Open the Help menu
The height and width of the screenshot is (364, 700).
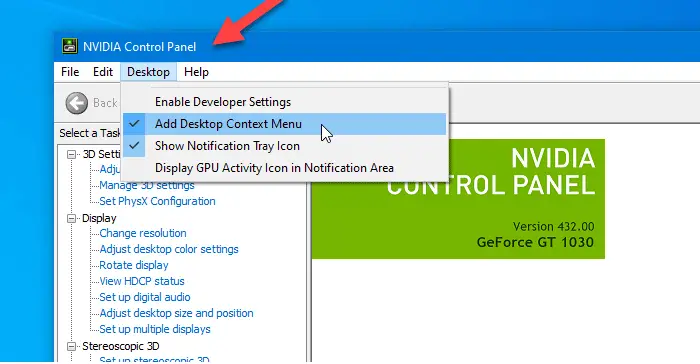[196, 72]
